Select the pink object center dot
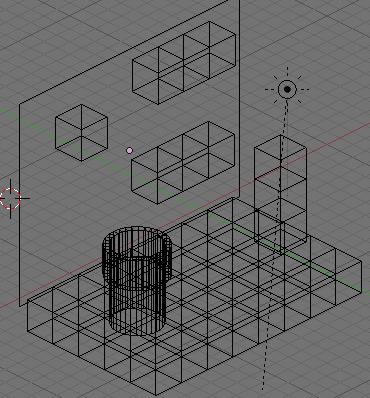This screenshot has height=398, width=370. click(130, 151)
